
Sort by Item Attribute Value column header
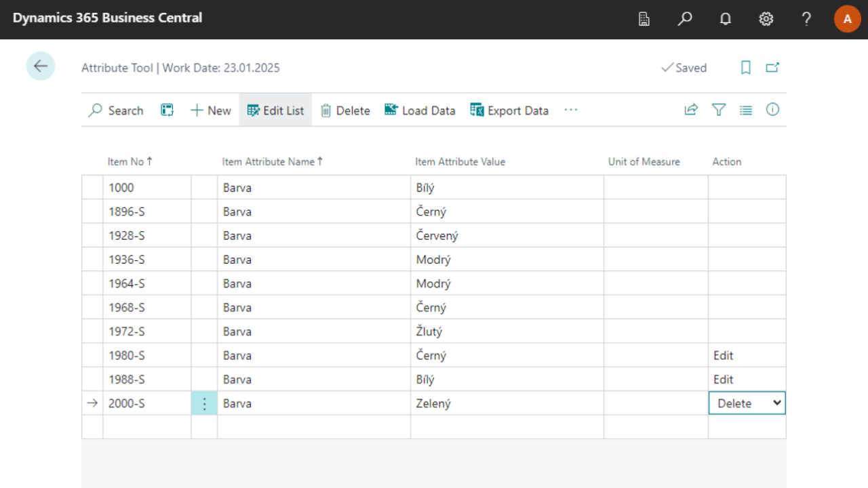[x=460, y=161]
